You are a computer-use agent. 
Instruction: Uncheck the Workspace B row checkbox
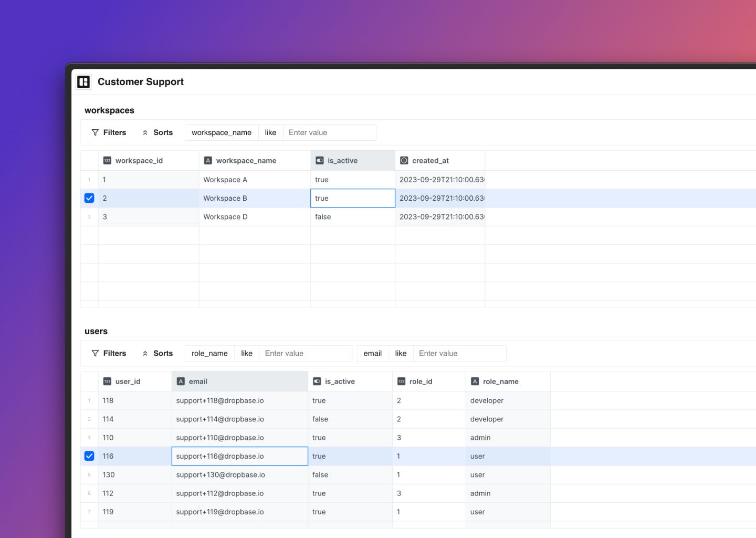(89, 198)
